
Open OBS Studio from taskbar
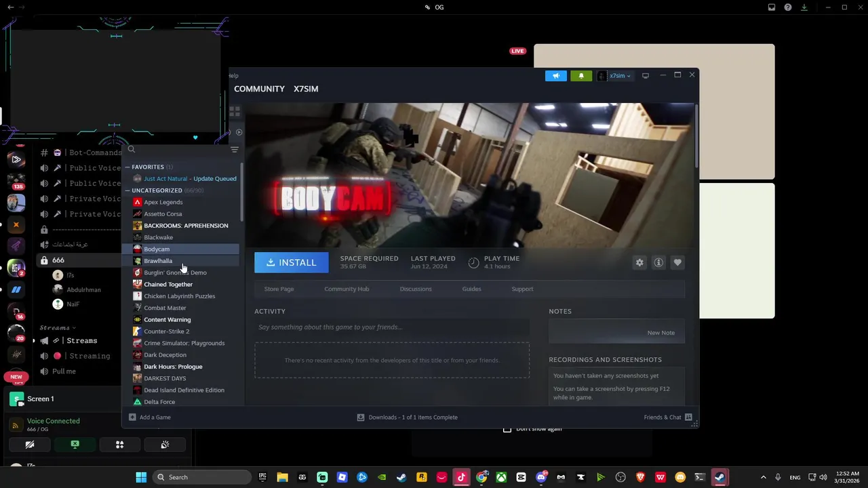click(x=620, y=477)
